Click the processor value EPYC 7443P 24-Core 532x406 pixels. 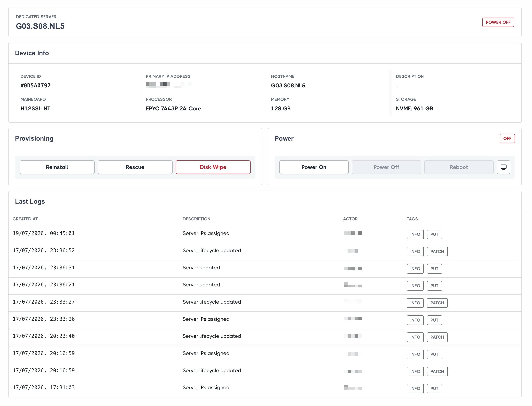click(173, 109)
